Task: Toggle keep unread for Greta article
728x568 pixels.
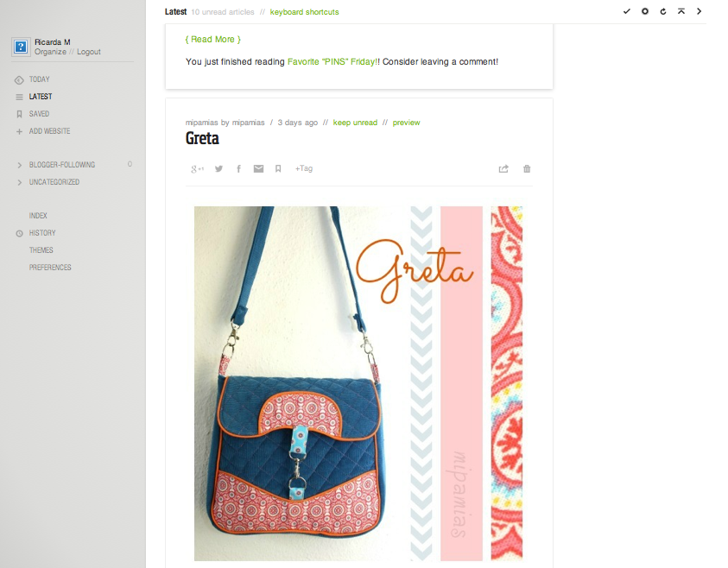Action: coord(355,123)
